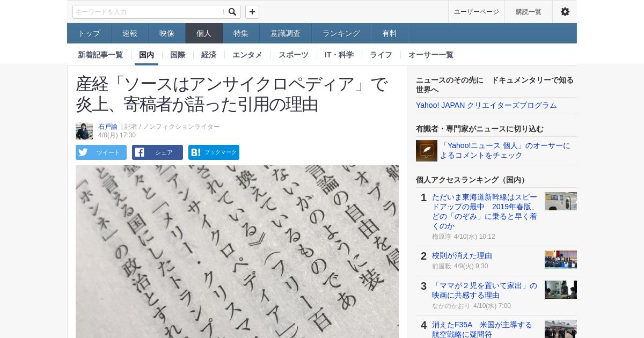
Task: Open the 意識調査 tab
Action: point(286,33)
